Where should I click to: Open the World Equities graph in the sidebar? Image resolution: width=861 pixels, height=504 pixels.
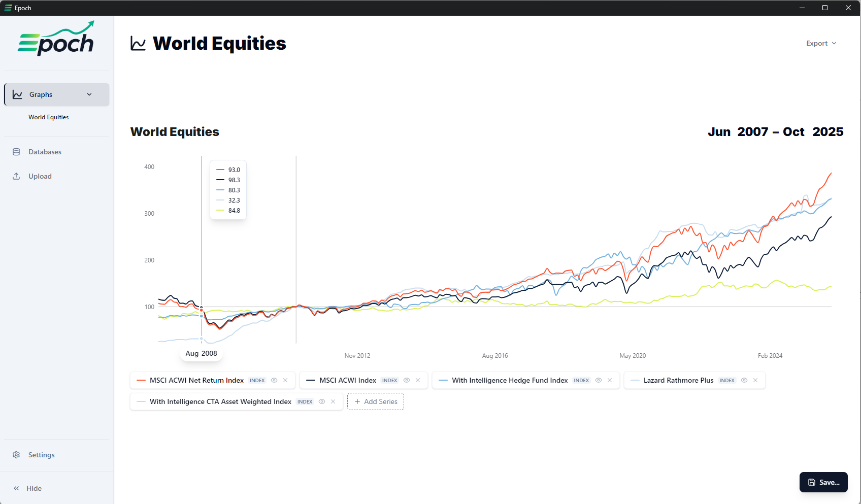pos(49,117)
